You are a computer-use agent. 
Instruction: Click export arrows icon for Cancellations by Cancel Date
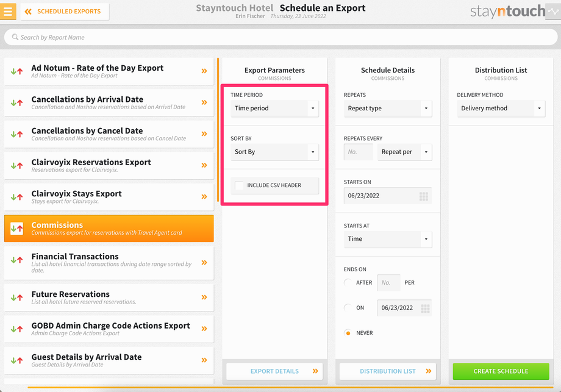[x=17, y=134]
